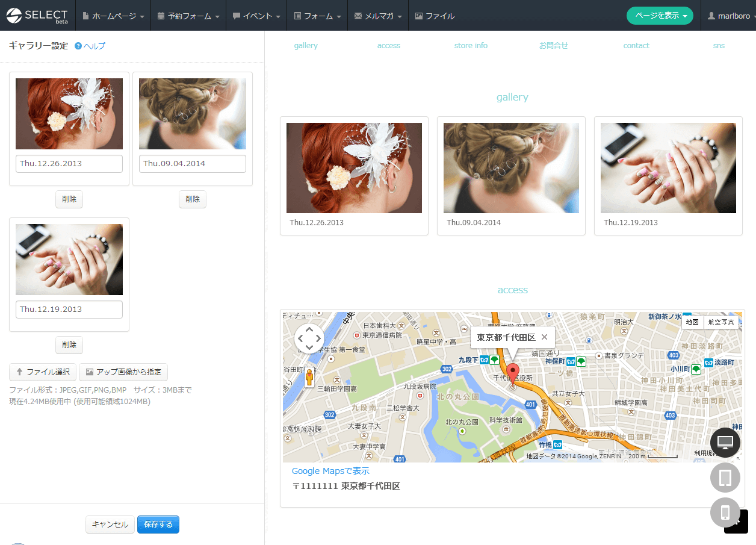Switch to desktop preview mode
This screenshot has height=545, width=756.
coord(725,443)
